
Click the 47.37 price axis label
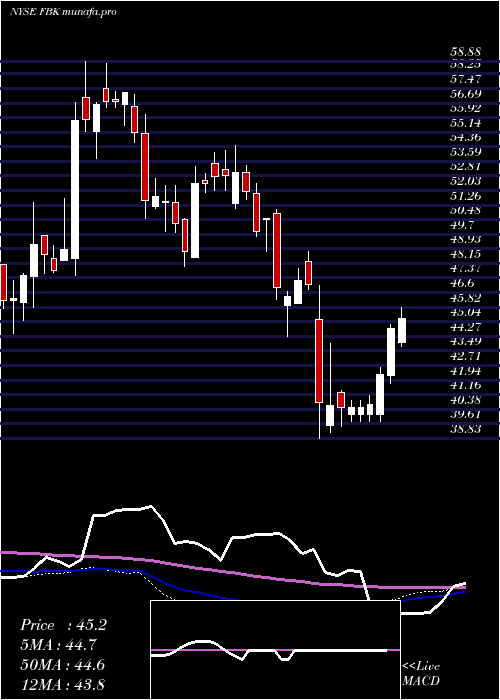[x=465, y=268]
